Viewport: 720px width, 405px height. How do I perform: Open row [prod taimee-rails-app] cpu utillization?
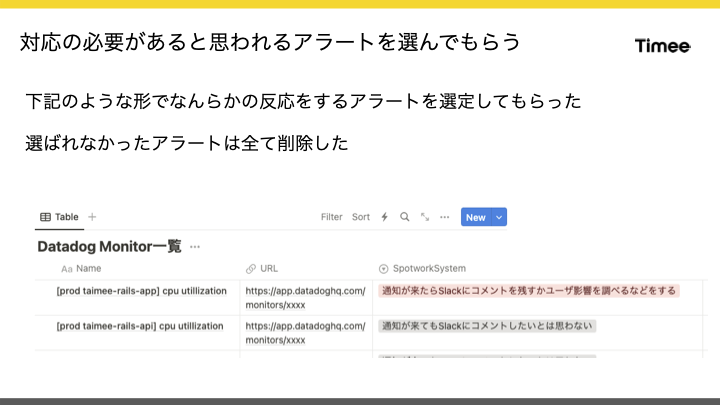(x=141, y=291)
